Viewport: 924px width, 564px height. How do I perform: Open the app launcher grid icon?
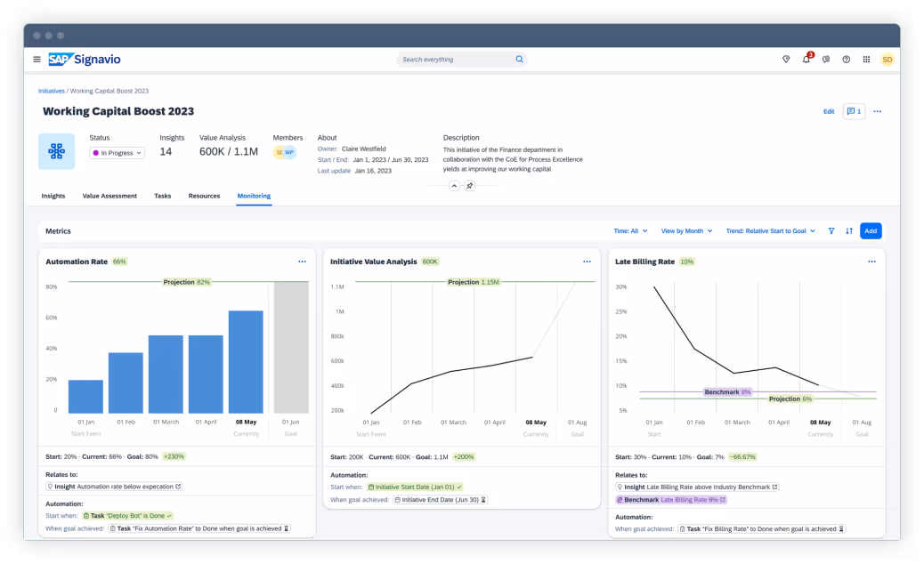click(x=866, y=60)
